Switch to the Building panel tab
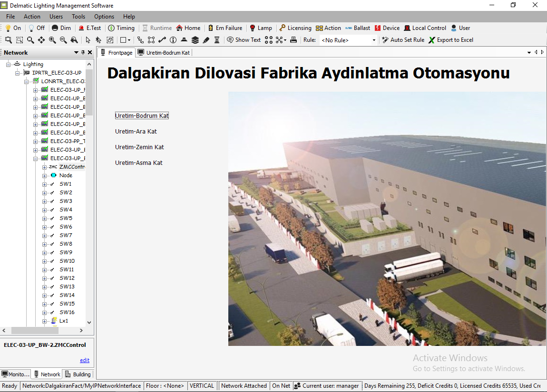This screenshot has width=547, height=392. (78, 374)
